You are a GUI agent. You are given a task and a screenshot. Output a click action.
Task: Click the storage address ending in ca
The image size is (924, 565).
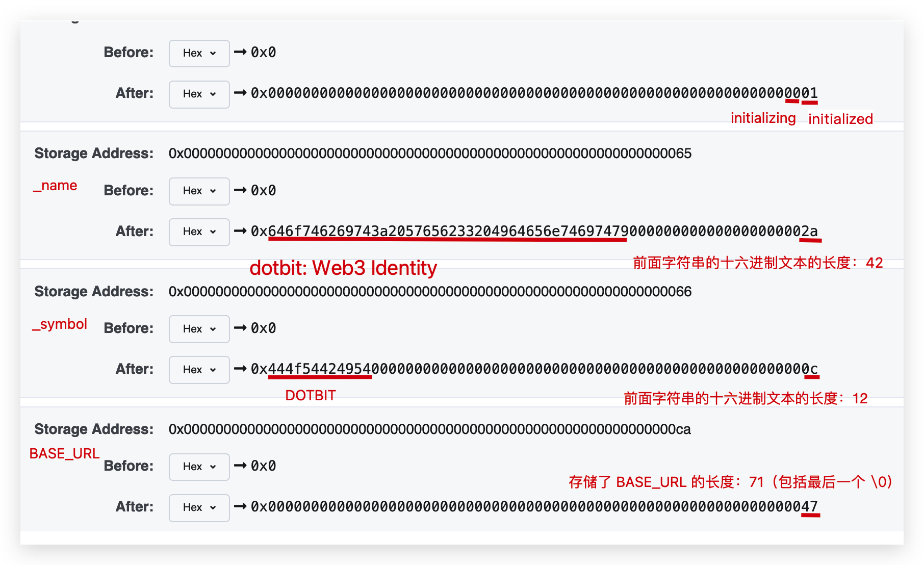tap(429, 429)
